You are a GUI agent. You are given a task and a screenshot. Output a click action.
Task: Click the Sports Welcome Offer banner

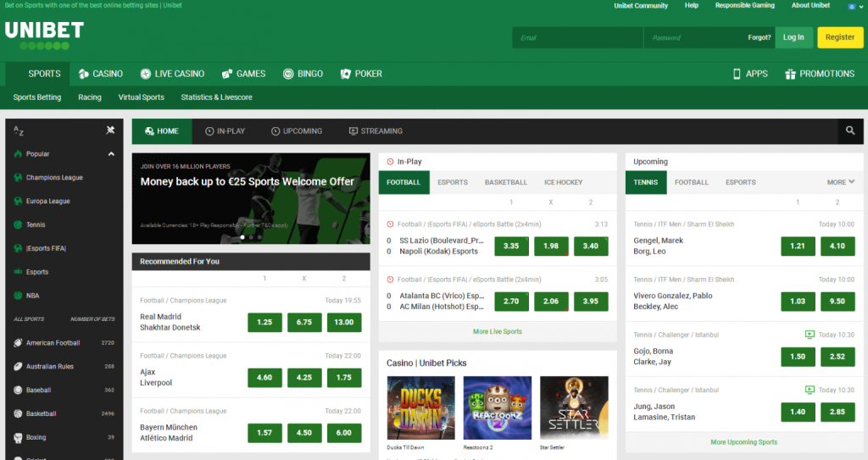point(251,199)
